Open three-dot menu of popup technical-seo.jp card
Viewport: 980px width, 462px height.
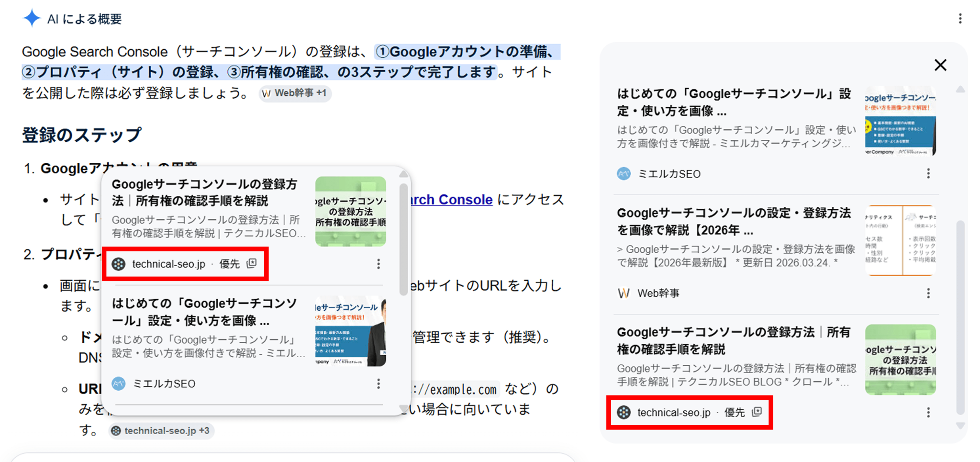378,264
